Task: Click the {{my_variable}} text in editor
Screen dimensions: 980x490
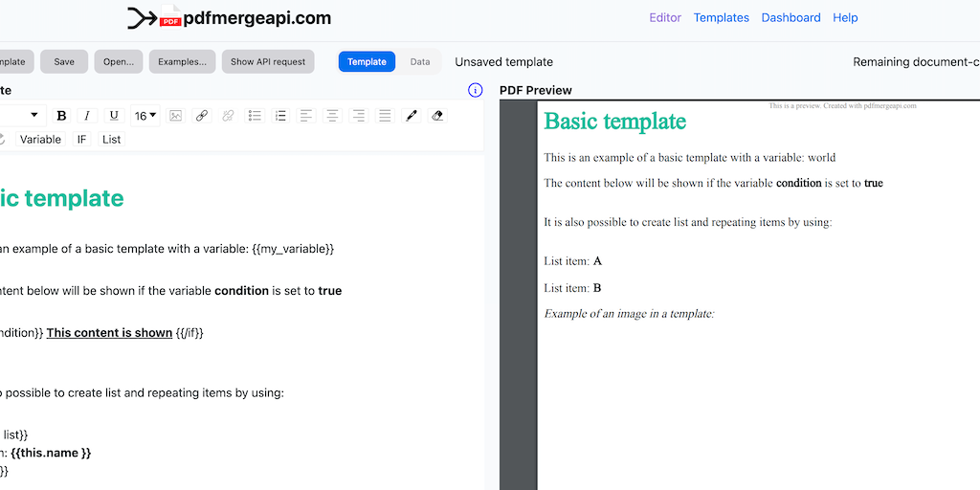Action: pos(293,249)
